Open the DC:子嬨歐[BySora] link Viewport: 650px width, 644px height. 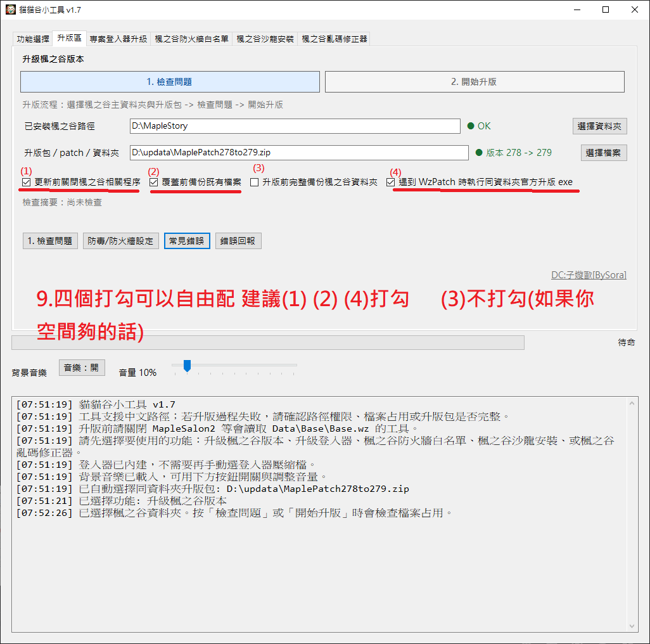(x=589, y=275)
